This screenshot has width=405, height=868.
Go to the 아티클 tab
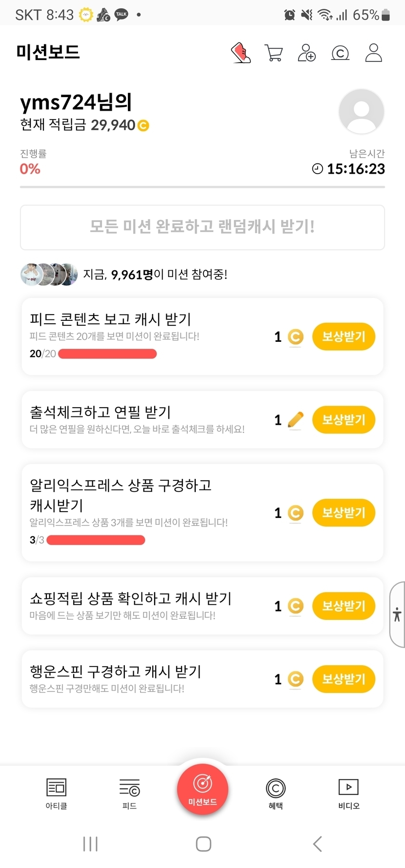pyautogui.click(x=56, y=793)
